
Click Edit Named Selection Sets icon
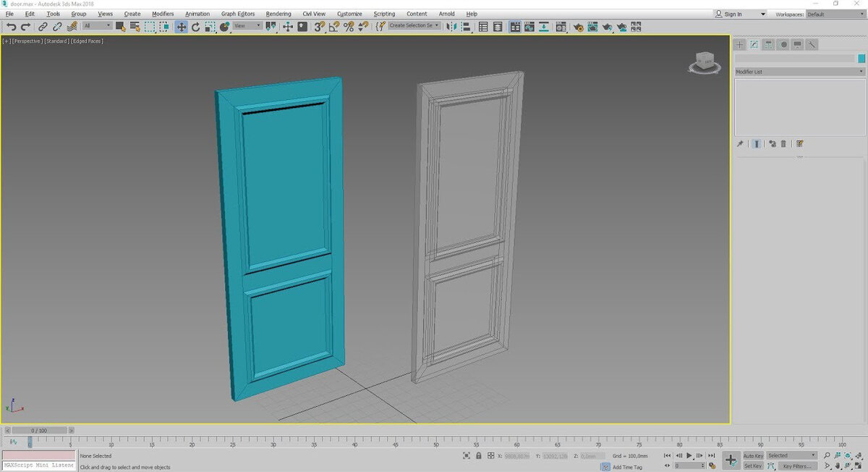point(379,26)
